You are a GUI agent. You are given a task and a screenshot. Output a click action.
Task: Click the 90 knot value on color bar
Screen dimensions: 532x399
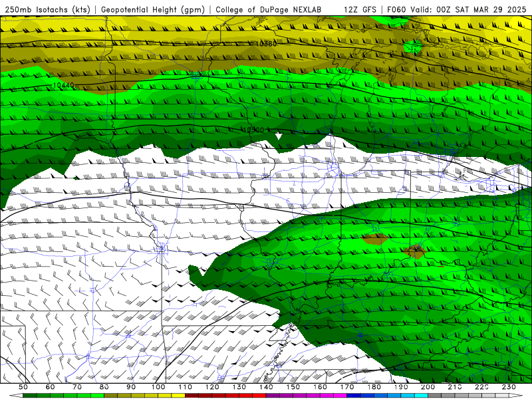click(131, 387)
